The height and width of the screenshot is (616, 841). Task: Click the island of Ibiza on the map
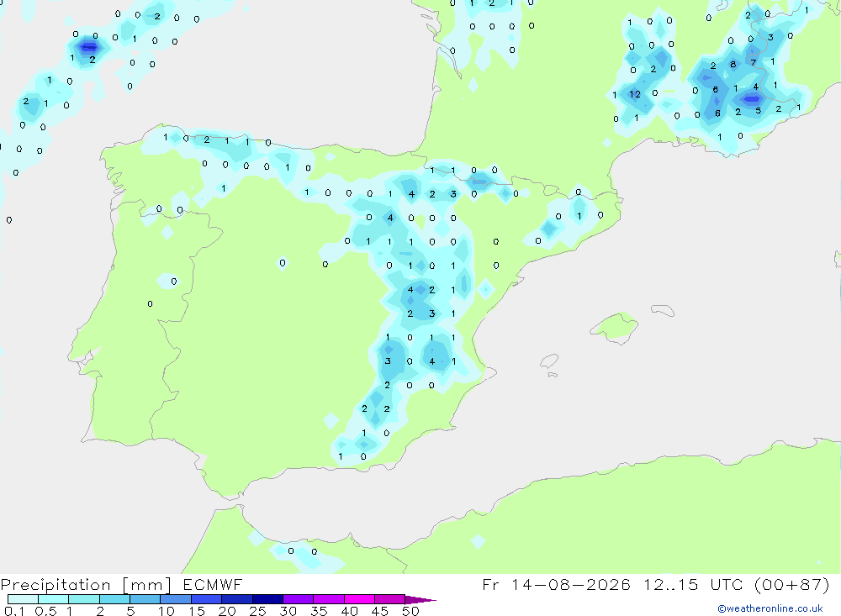(x=549, y=361)
